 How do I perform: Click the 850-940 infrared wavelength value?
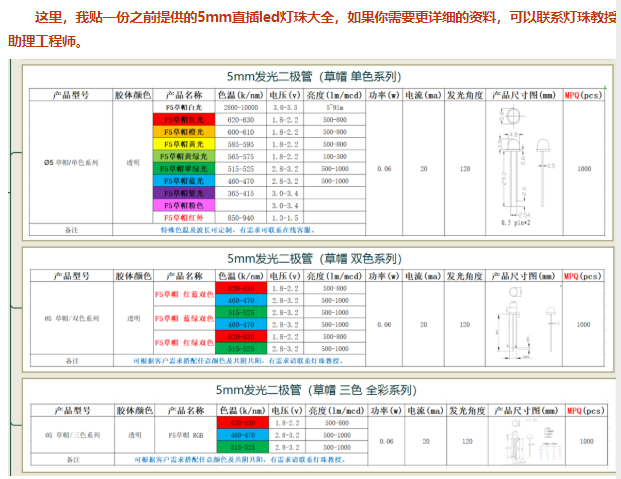tap(241, 218)
